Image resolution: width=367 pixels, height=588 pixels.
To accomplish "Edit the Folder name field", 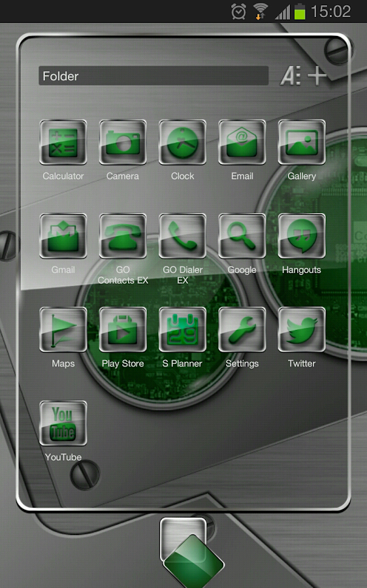I will pyautogui.click(x=153, y=76).
